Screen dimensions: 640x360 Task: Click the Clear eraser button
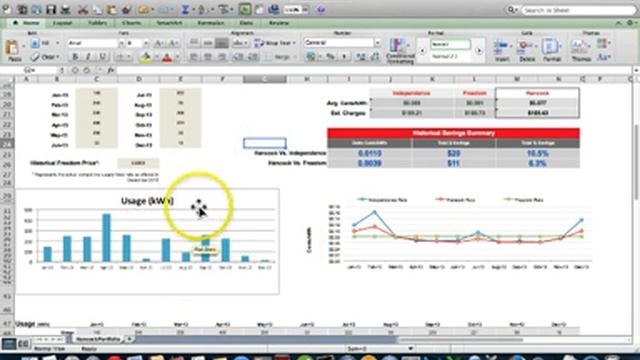(46, 57)
